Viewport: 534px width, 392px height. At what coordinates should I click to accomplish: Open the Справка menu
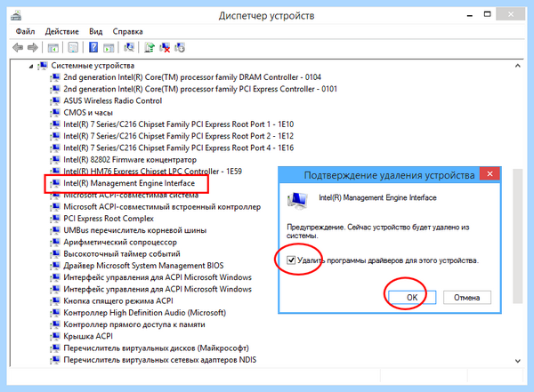tap(127, 32)
